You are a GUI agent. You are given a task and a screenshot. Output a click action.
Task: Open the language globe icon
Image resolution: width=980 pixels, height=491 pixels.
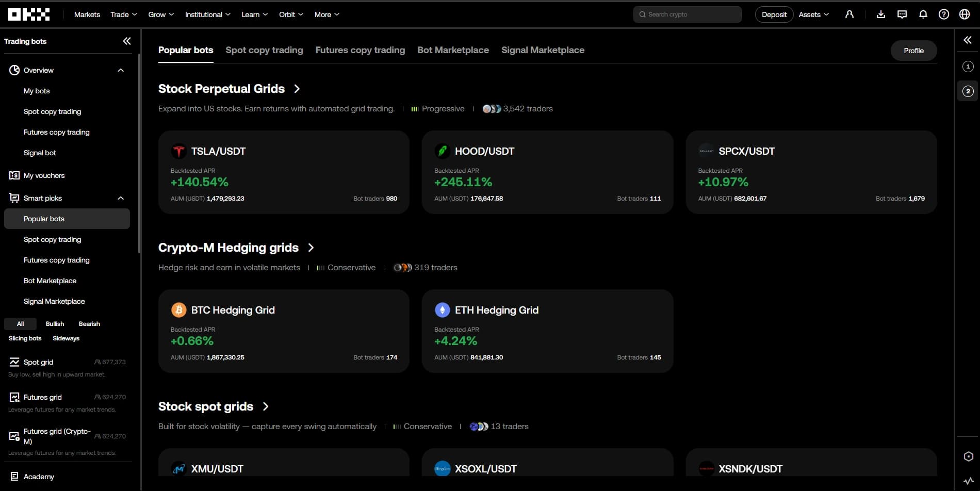(965, 14)
